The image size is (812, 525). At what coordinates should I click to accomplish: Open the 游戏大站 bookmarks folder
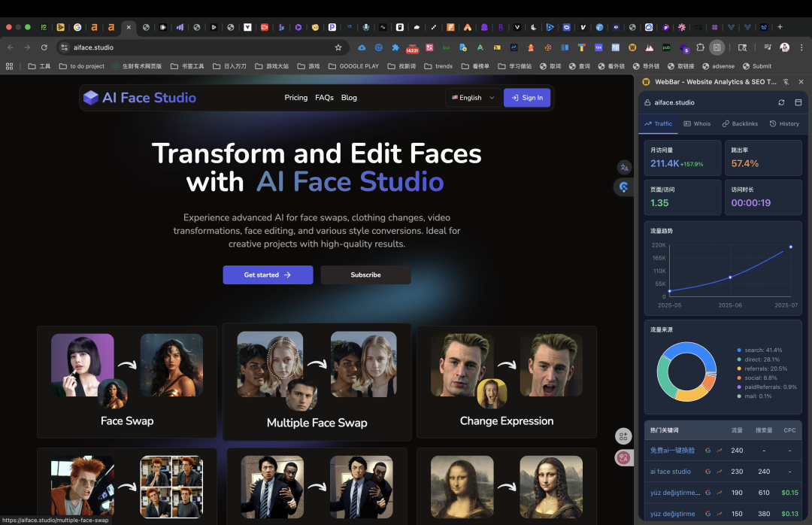tap(272, 66)
